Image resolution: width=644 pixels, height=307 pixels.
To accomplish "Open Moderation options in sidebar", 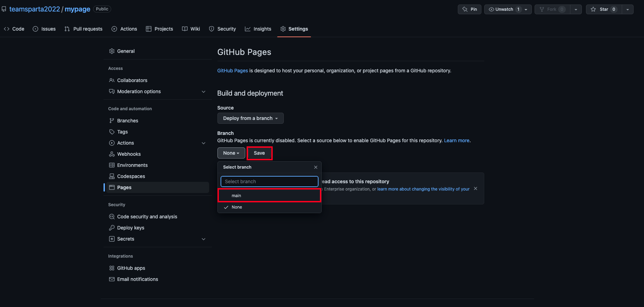I will [x=158, y=91].
